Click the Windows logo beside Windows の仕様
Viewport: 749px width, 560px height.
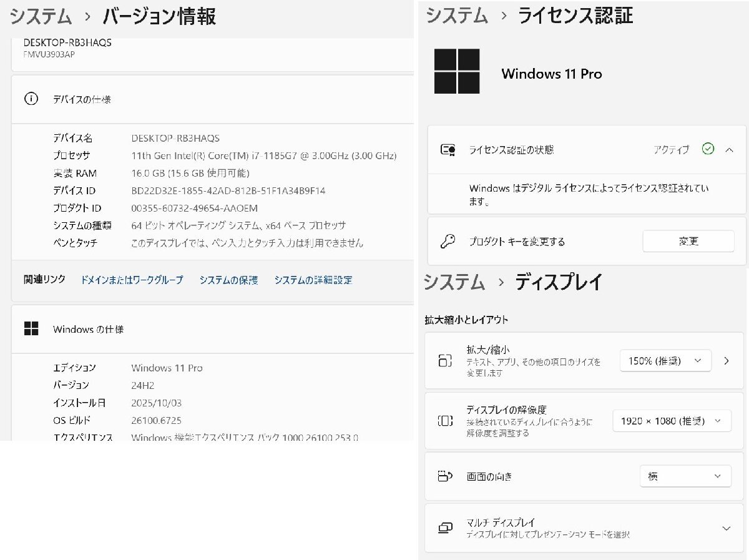(32, 328)
